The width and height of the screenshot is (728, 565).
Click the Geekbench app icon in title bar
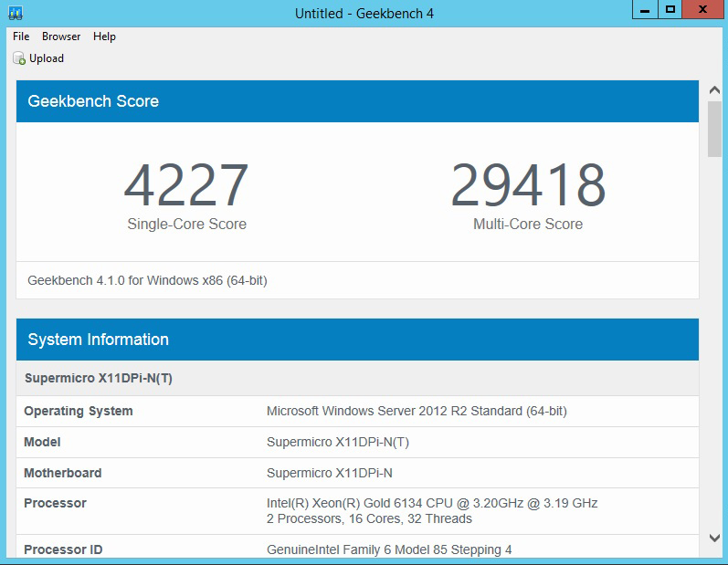15,13
